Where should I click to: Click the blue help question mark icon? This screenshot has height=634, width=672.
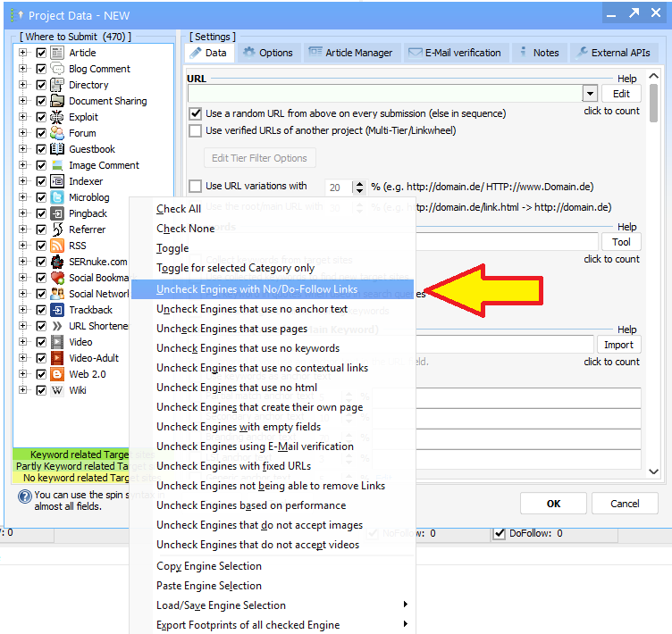tap(25, 496)
